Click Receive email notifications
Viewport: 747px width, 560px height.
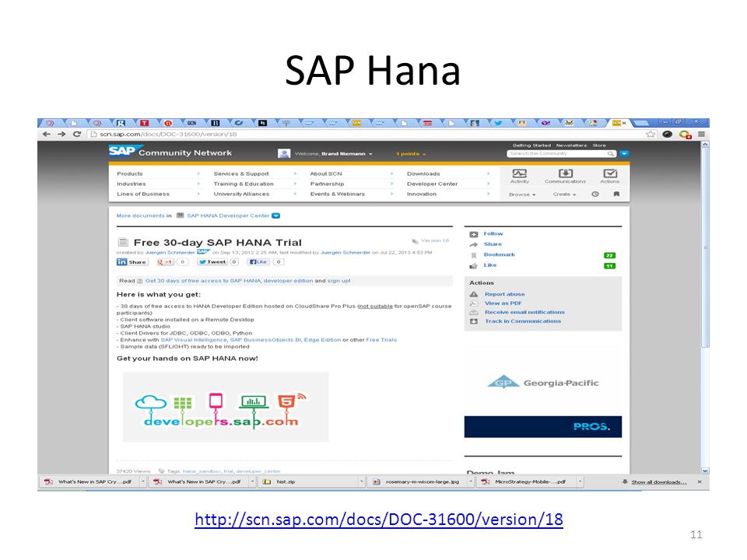(x=524, y=313)
